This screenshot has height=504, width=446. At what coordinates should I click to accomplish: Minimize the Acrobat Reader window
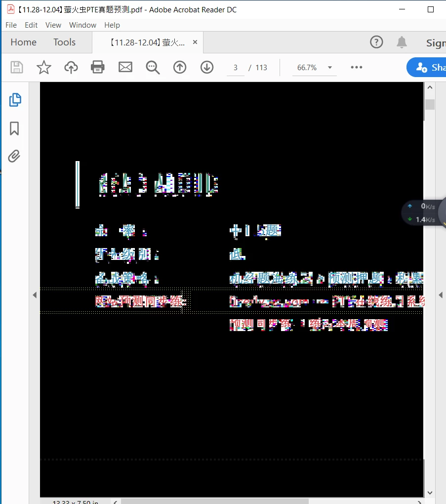(402, 9)
